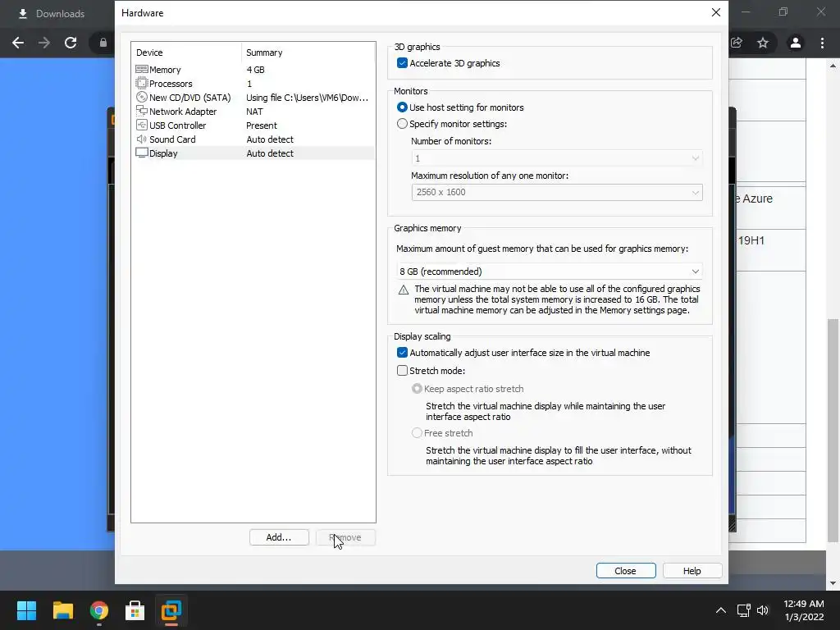The width and height of the screenshot is (840, 630).
Task: Open VMware Workstation from the taskbar
Action: pos(171,610)
